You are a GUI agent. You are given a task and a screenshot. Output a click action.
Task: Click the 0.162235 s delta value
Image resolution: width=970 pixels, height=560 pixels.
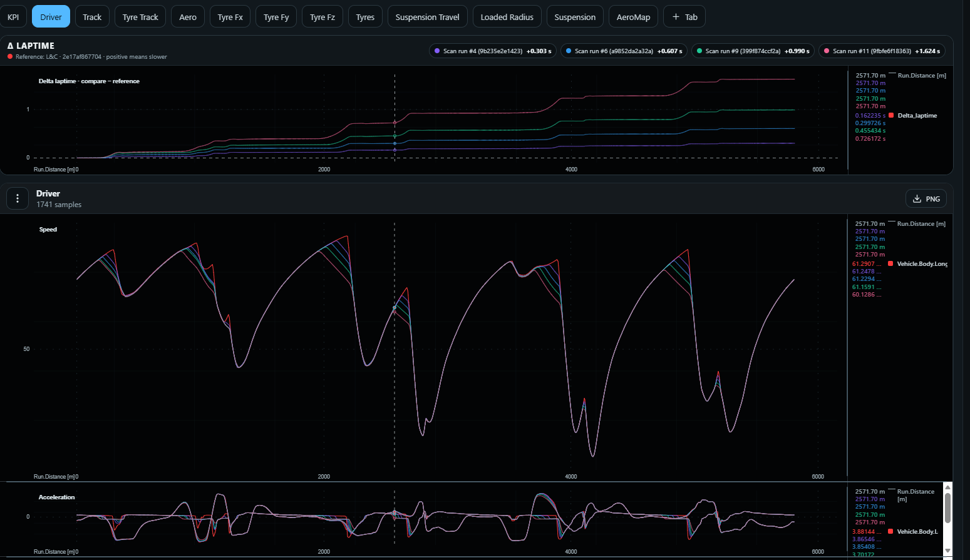click(870, 116)
